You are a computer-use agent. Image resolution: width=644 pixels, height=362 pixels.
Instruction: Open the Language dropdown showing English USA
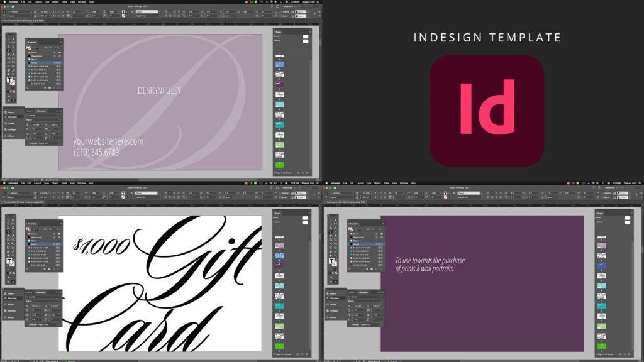[45, 143]
